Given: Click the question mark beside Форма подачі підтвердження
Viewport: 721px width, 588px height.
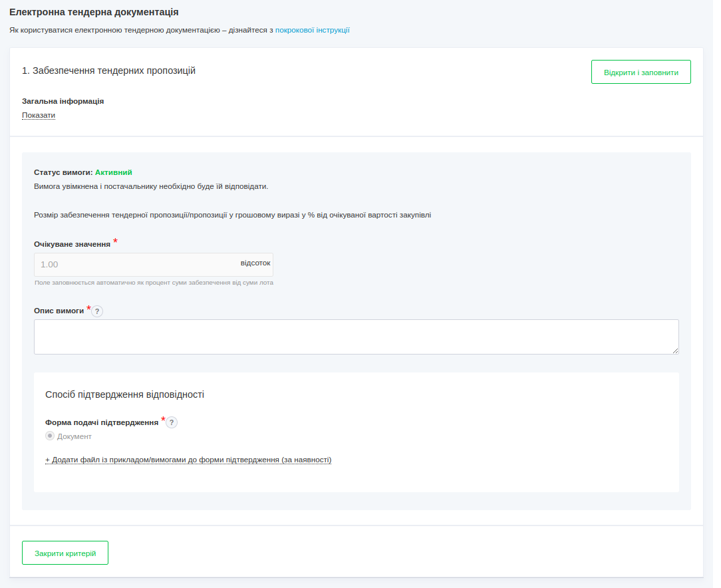Looking at the screenshot, I should [172, 422].
